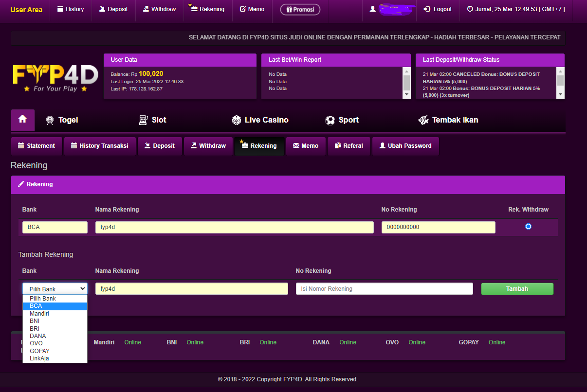
Task: Click the Isi Nomor Rekening input field
Action: 385,289
